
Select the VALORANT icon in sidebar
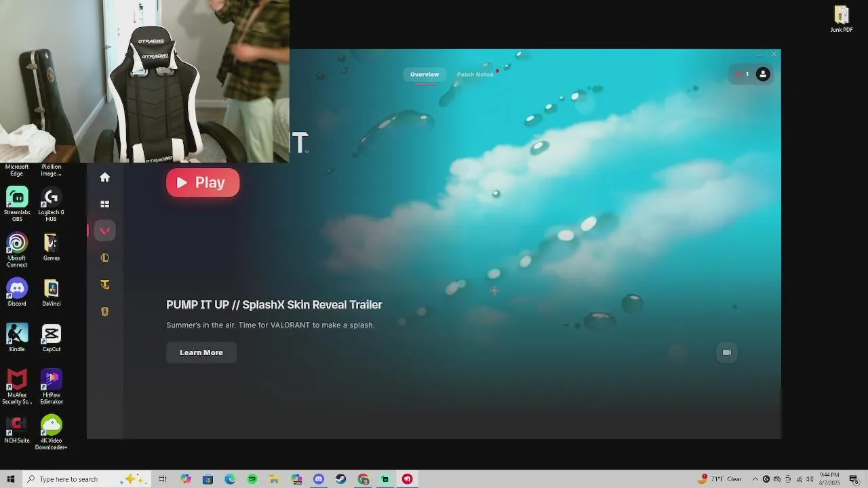tap(104, 230)
